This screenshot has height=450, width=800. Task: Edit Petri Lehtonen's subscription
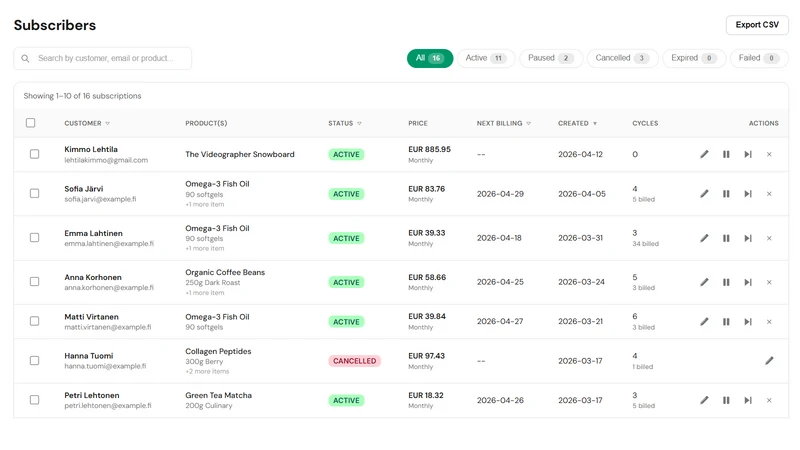point(704,401)
